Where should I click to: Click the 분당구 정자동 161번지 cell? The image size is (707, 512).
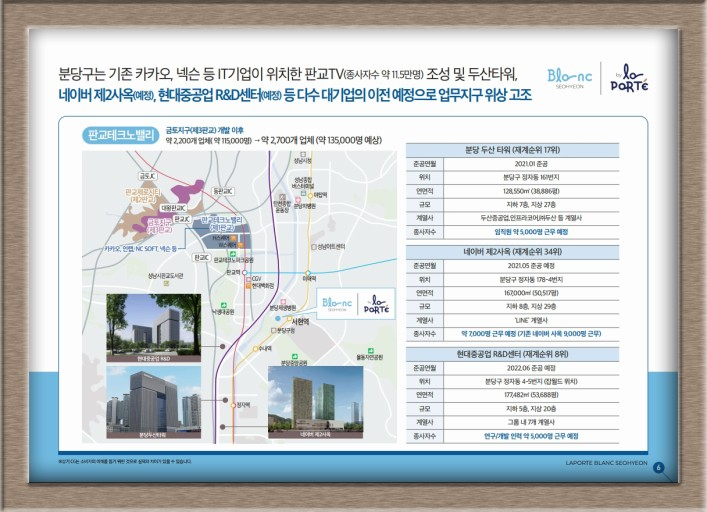(531, 178)
